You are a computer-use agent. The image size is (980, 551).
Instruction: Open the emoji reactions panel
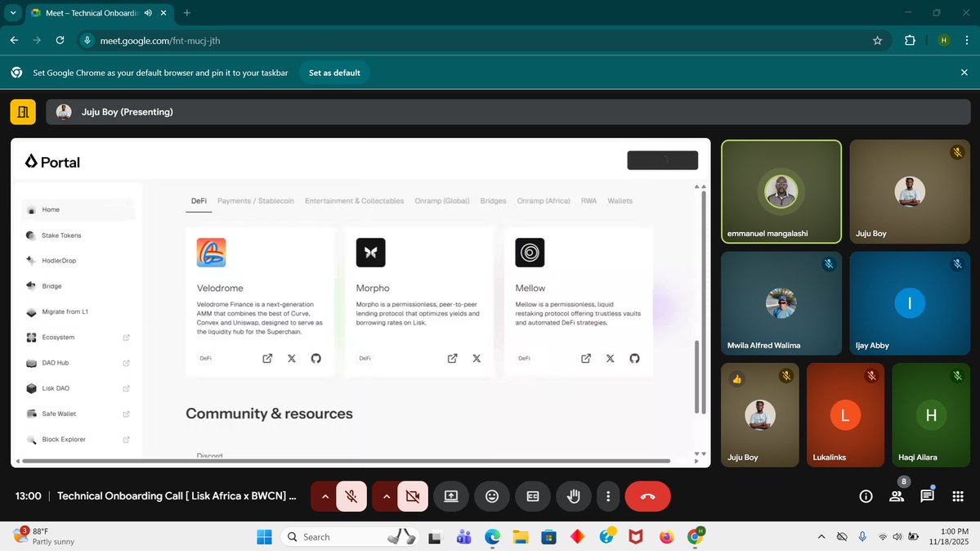pyautogui.click(x=491, y=495)
